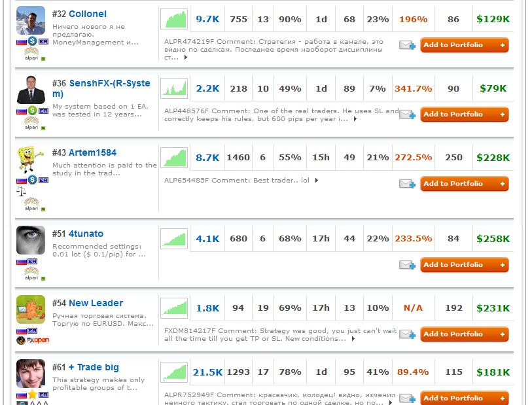
Task: Click the SpongeBob avatar of Artem1584
Action: tap(31, 160)
